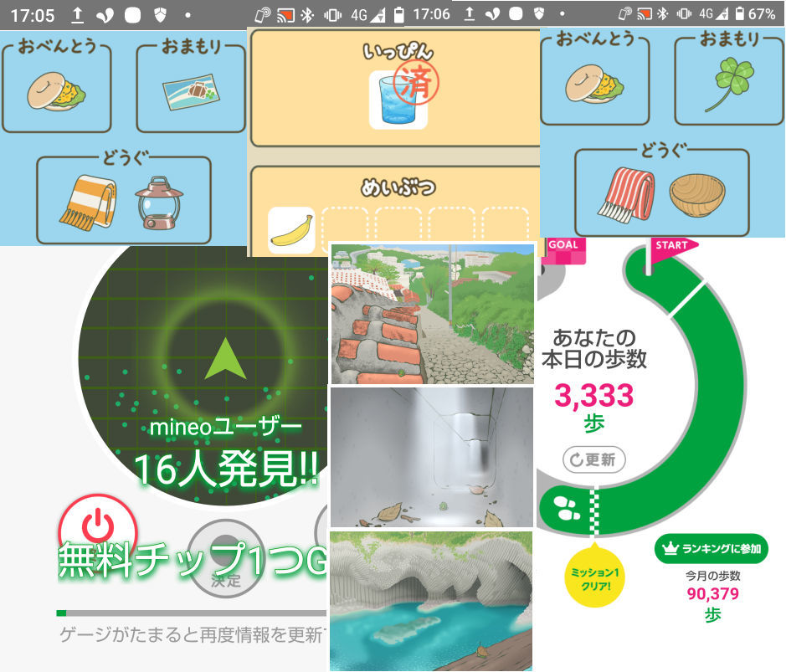Tap the upload arrow beside 17:05
The height and width of the screenshot is (672, 786).
click(x=77, y=15)
